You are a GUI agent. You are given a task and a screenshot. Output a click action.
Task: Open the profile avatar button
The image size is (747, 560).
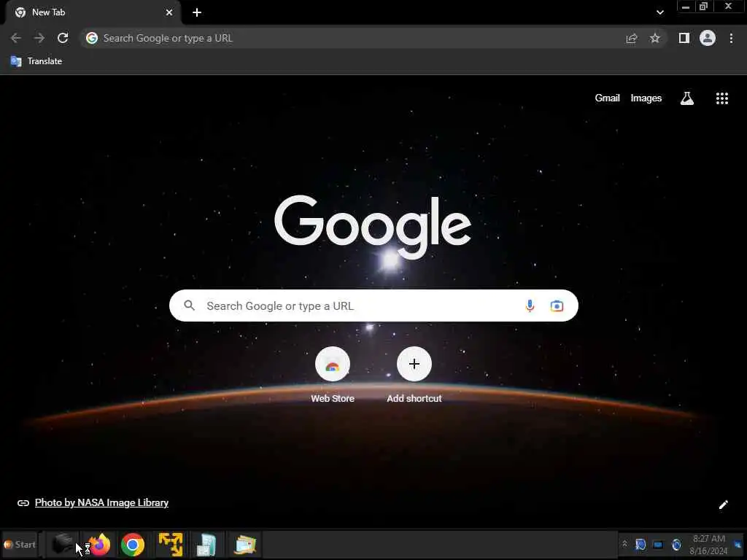[x=708, y=38]
